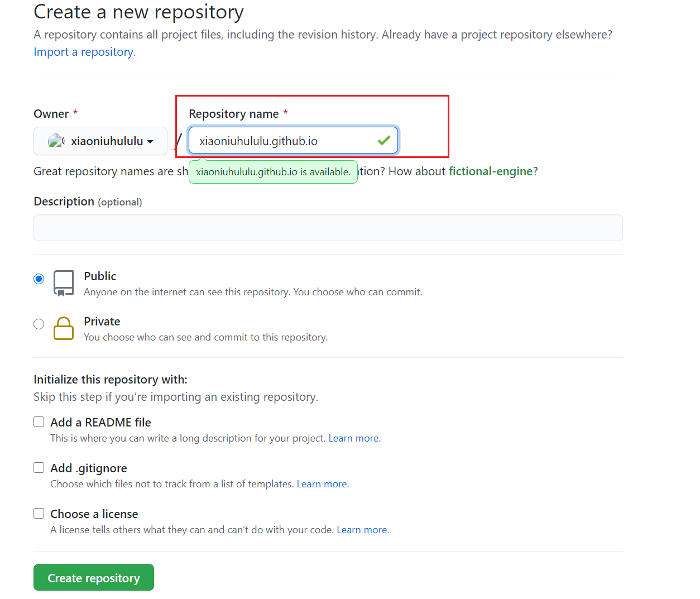Focus the Description input field
700x599 pixels.
[328, 228]
